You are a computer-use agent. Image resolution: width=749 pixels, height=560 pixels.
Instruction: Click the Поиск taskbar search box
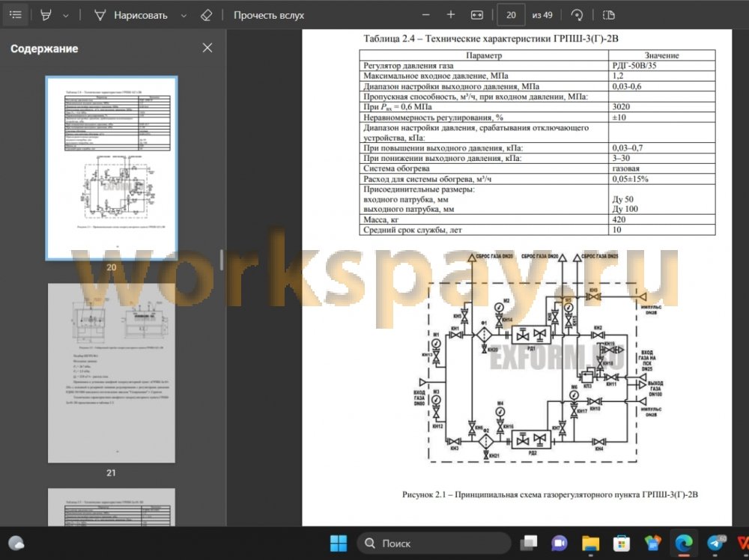(434, 544)
